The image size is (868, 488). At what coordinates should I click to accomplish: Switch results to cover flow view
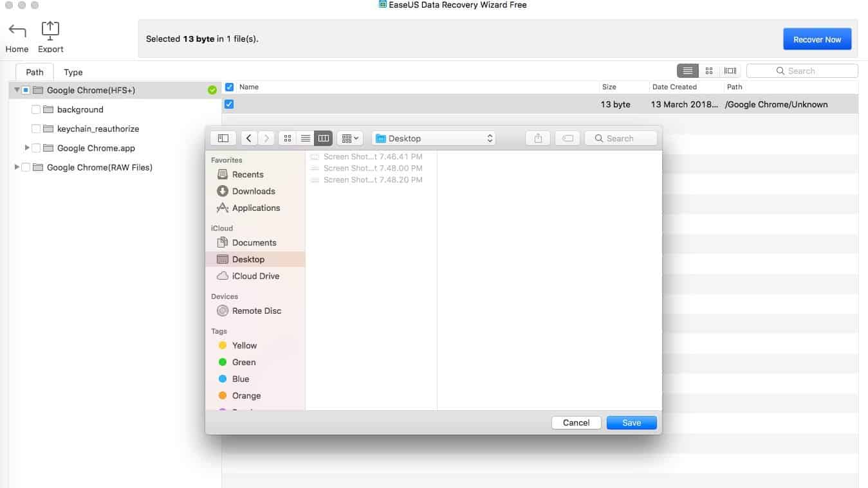click(x=730, y=71)
